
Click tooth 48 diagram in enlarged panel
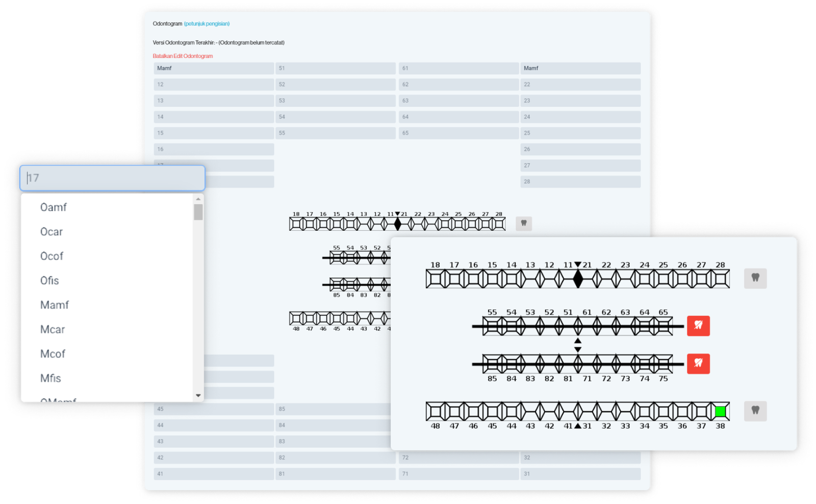coord(435,411)
